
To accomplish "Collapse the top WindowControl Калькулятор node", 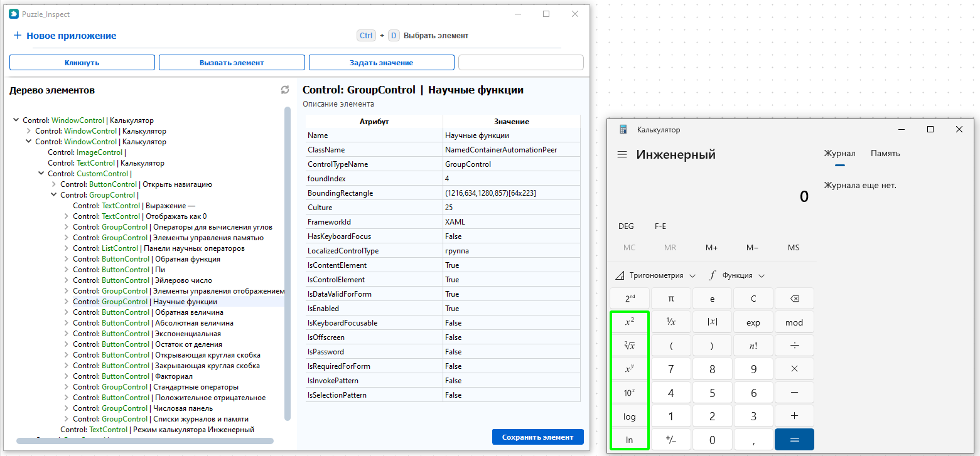I will click(x=16, y=120).
